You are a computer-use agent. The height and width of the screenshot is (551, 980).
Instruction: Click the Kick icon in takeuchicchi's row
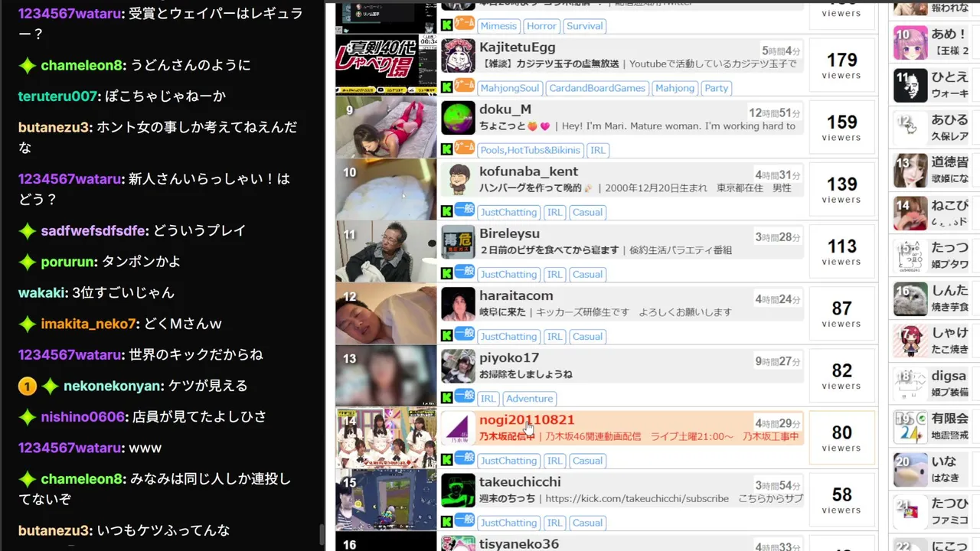(x=446, y=522)
